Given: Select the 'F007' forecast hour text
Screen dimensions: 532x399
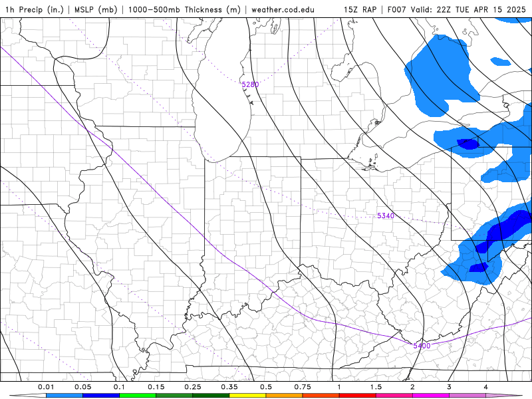Looking at the screenshot, I should coord(396,9).
